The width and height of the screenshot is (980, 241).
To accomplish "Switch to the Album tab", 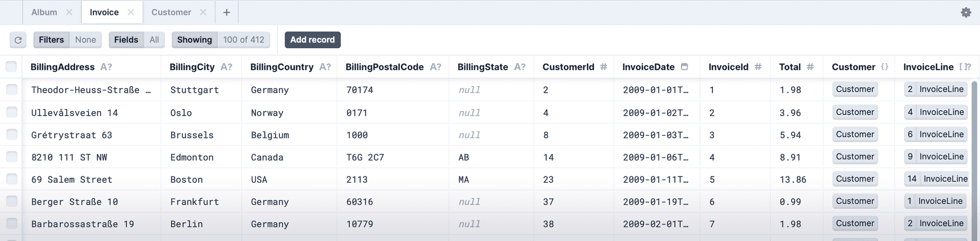I will (x=44, y=12).
